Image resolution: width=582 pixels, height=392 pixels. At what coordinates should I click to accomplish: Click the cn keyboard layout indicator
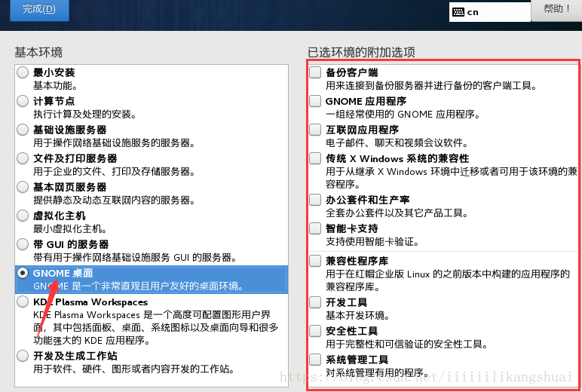pyautogui.click(x=490, y=12)
